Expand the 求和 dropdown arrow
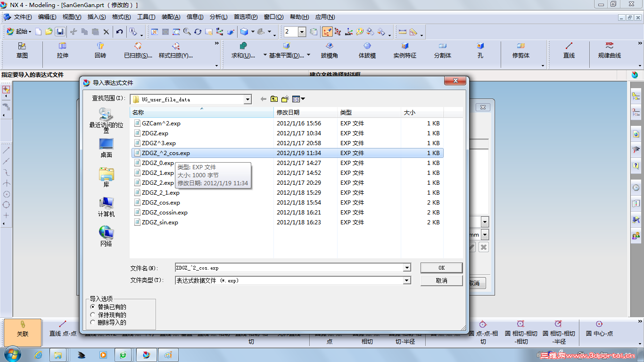 (x=265, y=55)
